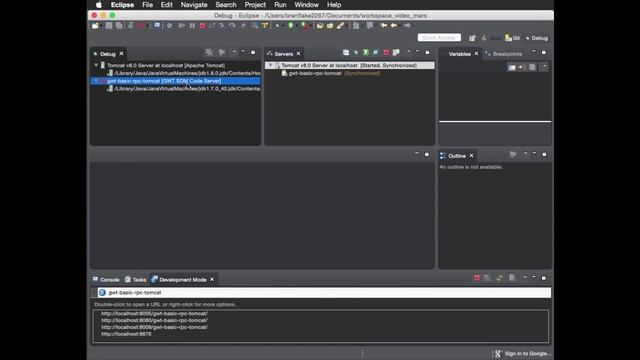The width and height of the screenshot is (640, 360).
Task: Click the red terminate icon in Development Mode
Action: click(x=477, y=278)
